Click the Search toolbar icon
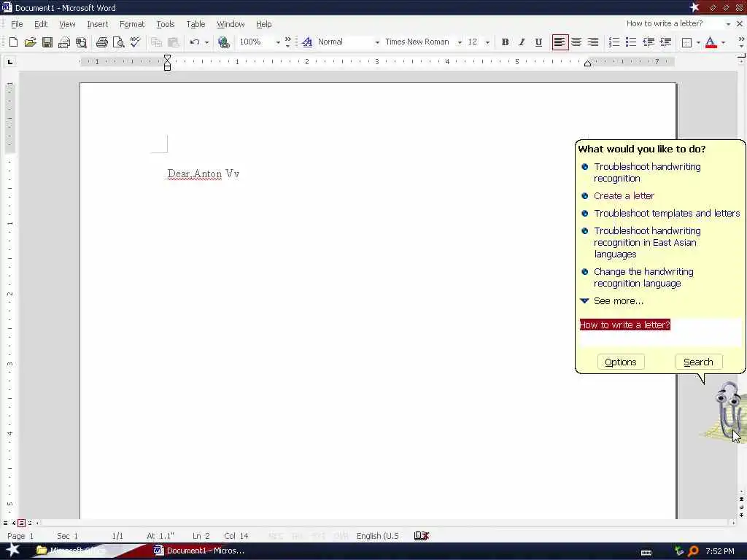Screen dimensions: 747x560 (x=81, y=42)
